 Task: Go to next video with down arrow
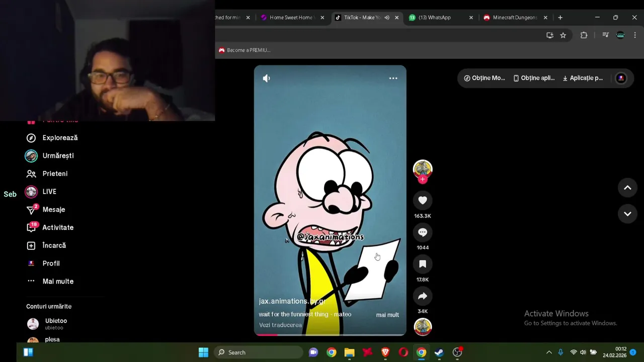[627, 214]
